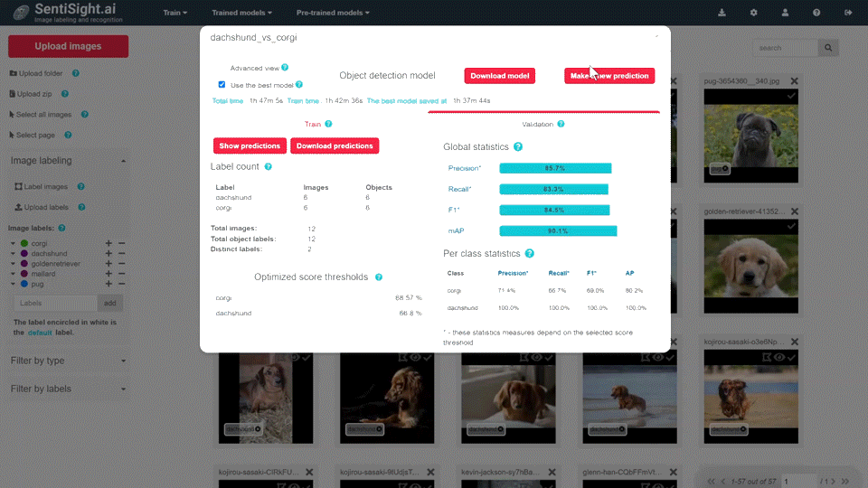Open the user account icon
Viewport: 868px width, 488px height.
click(785, 12)
